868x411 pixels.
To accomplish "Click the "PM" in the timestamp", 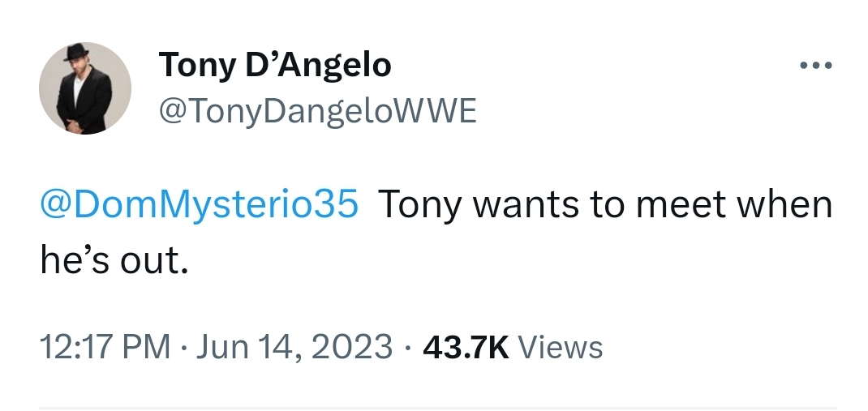I will click(147, 347).
